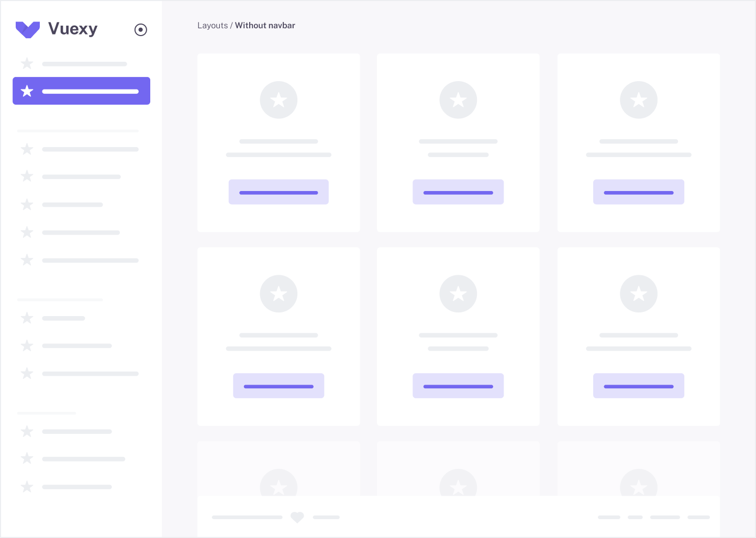Select the star icon in the second-row left card
The image size is (756, 538).
pos(279,294)
